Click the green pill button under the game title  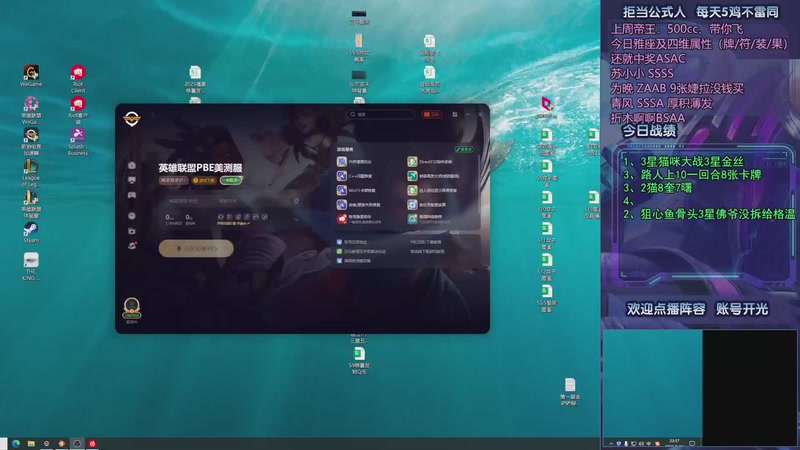pyautogui.click(x=231, y=180)
